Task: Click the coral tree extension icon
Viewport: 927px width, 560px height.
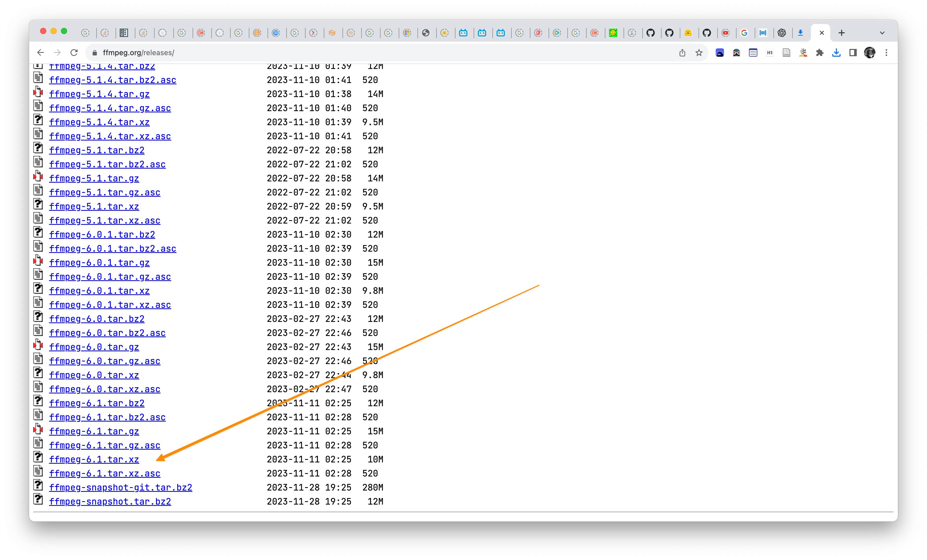Action: 803,53
